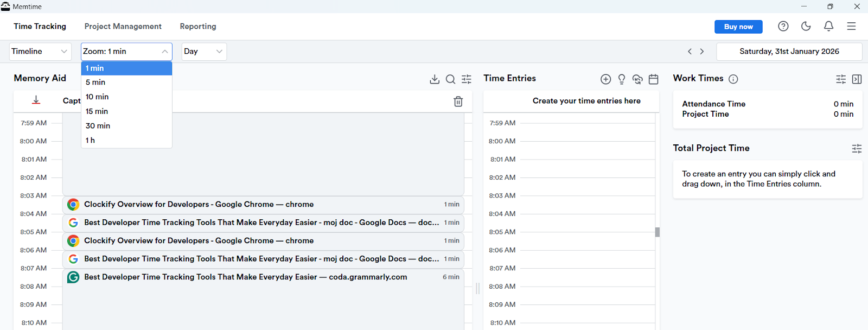Open the Timeline view dropdown
The height and width of the screenshot is (330, 868).
coord(40,52)
